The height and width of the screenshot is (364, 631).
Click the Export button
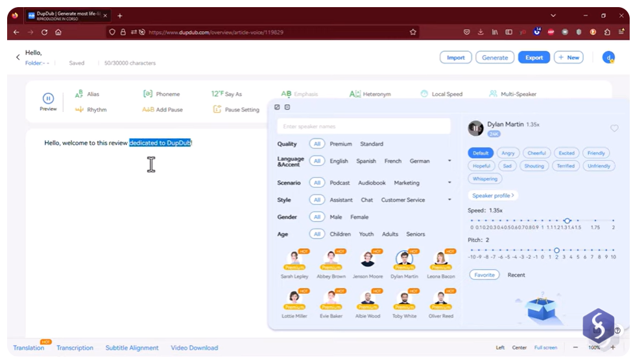coord(534,58)
